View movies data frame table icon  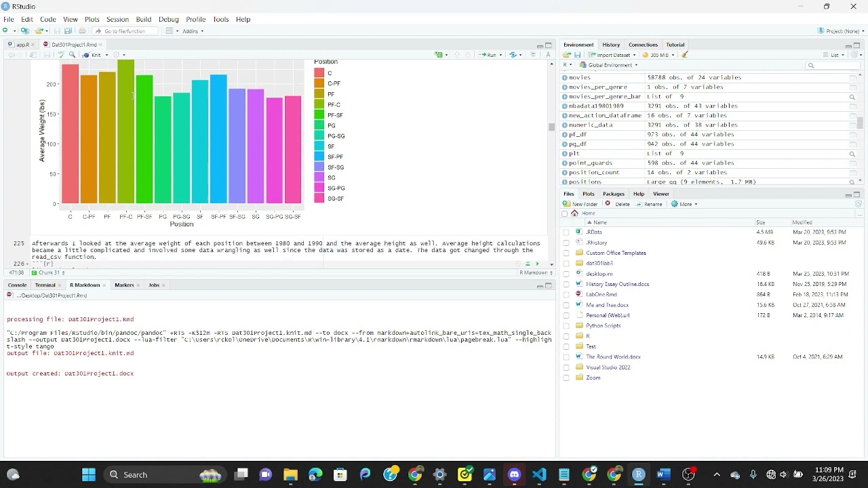[852, 78]
